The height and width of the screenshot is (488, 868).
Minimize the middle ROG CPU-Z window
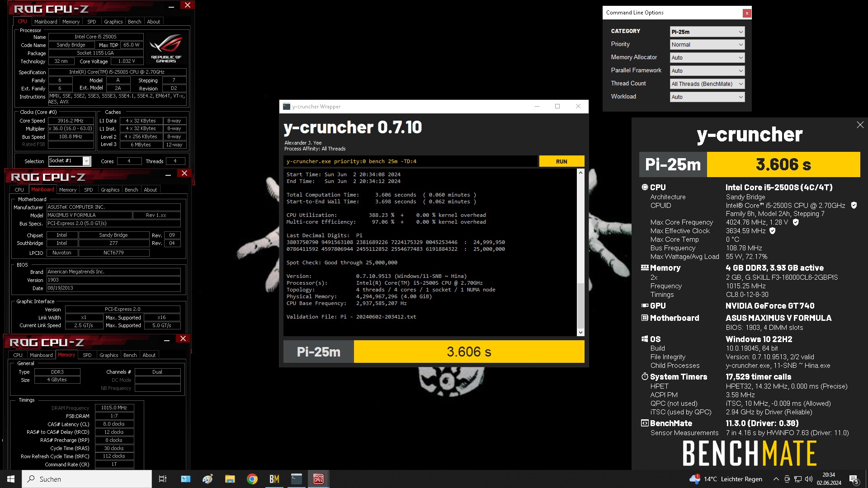(168, 175)
